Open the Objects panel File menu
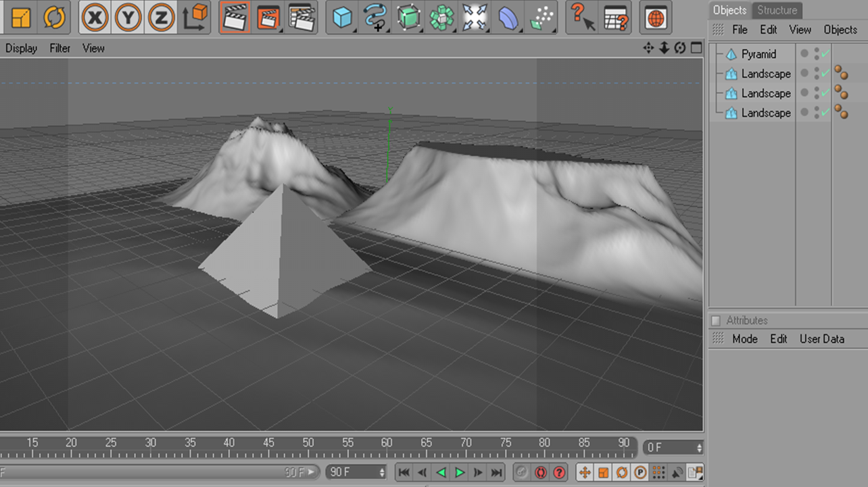Screen dimensions: 868x487 click(740, 30)
